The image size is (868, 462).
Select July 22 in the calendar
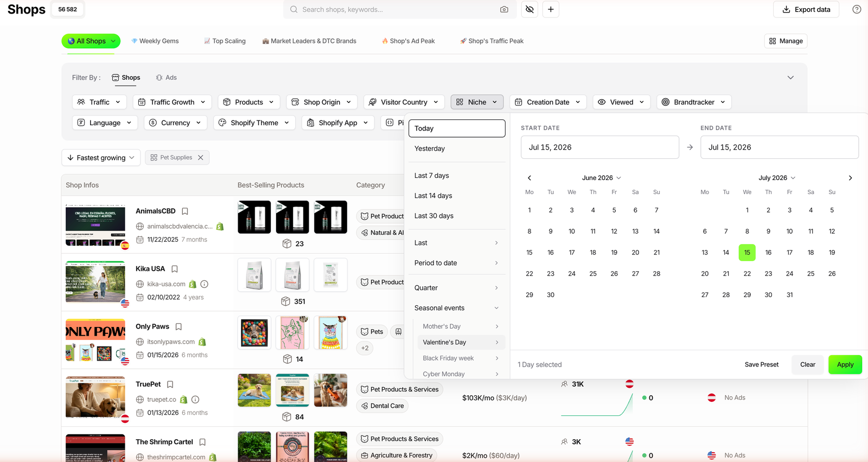point(747,274)
